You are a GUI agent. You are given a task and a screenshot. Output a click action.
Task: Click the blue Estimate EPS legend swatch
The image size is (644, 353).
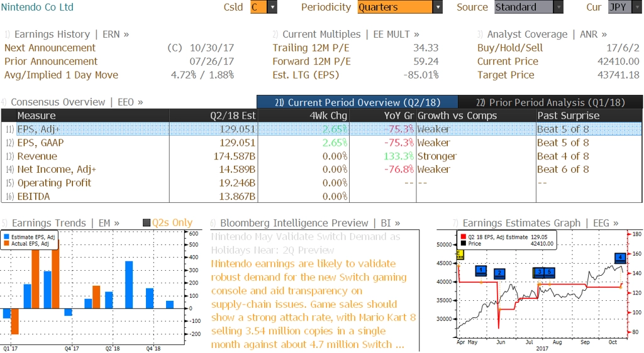coord(6,237)
